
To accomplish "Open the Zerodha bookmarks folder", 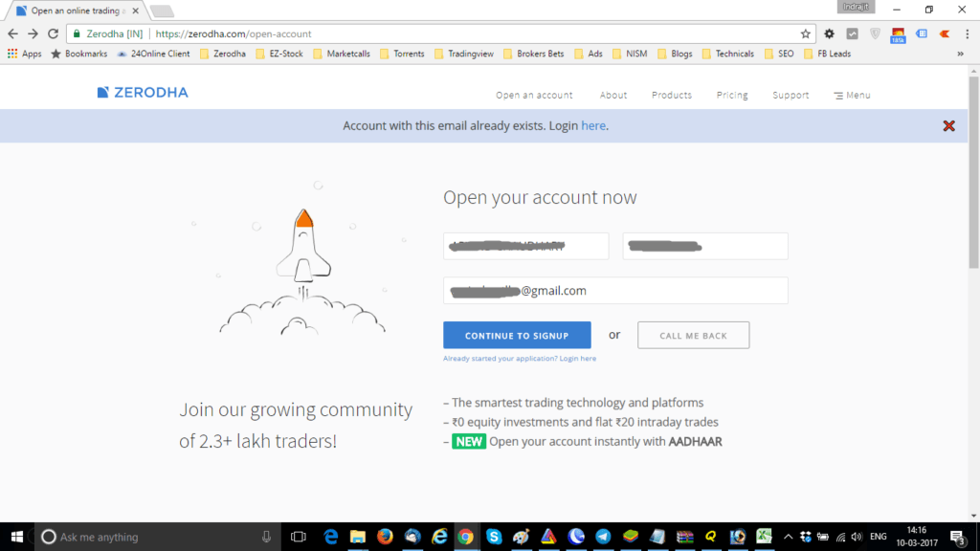I will tap(222, 54).
